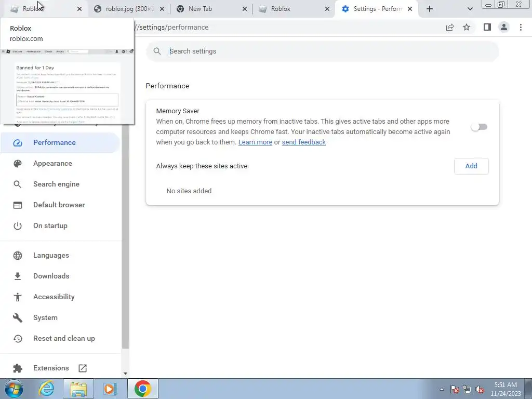Switch to the first Roblox tab
This screenshot has width=532, height=399.
pyautogui.click(x=44, y=9)
